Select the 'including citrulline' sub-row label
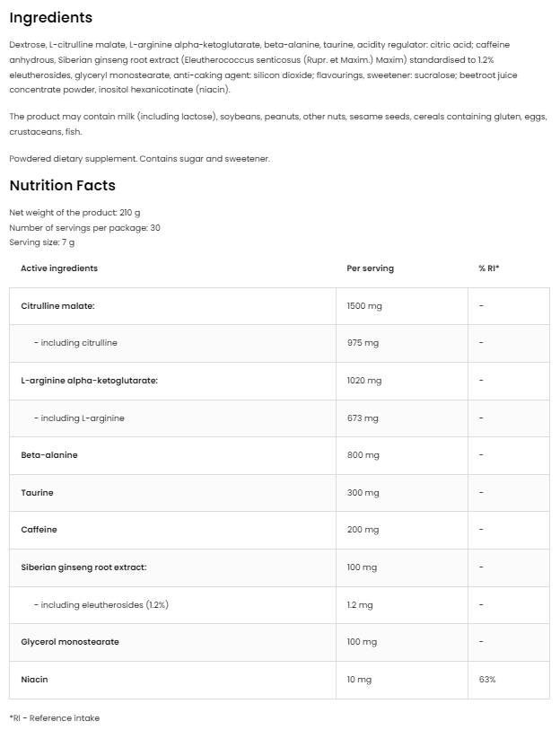The height and width of the screenshot is (730, 560). 75,343
